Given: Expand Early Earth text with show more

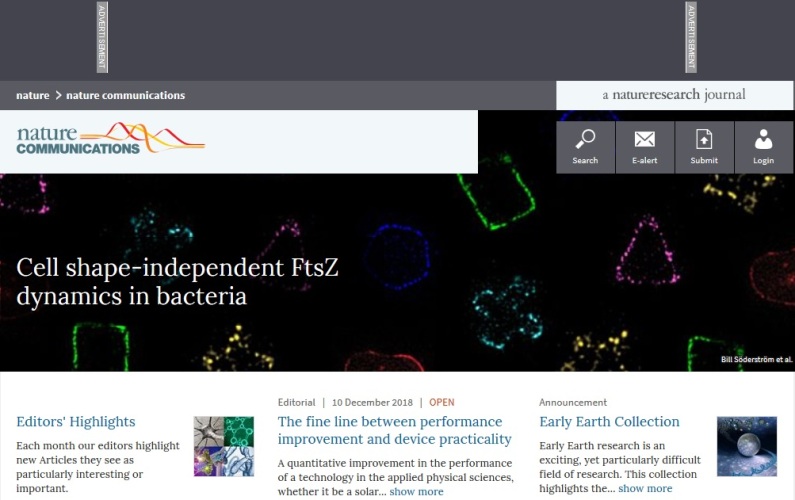Looking at the screenshot, I should point(645,488).
